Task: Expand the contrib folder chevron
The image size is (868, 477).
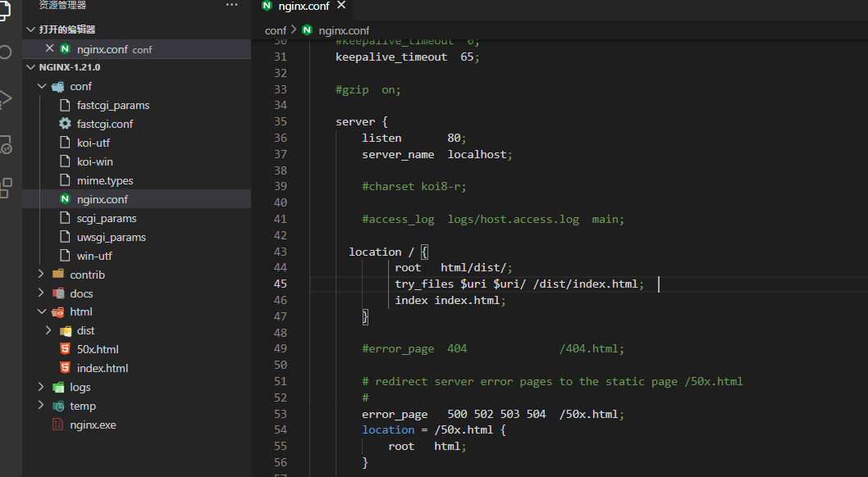Action: tap(42, 274)
